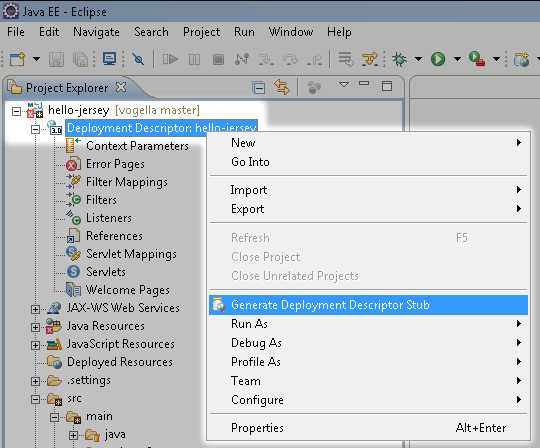Open the Debug icon dropdown arrow
This screenshot has height=448, width=540.
tap(418, 59)
